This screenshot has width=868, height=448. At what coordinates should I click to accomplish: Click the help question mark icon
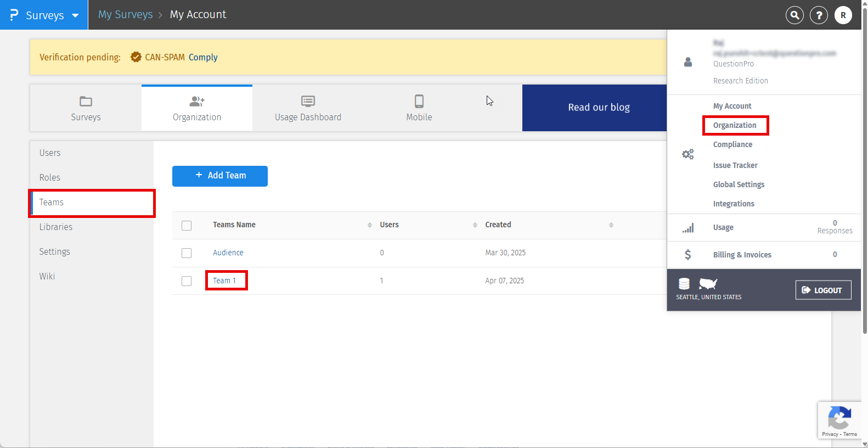[819, 15]
